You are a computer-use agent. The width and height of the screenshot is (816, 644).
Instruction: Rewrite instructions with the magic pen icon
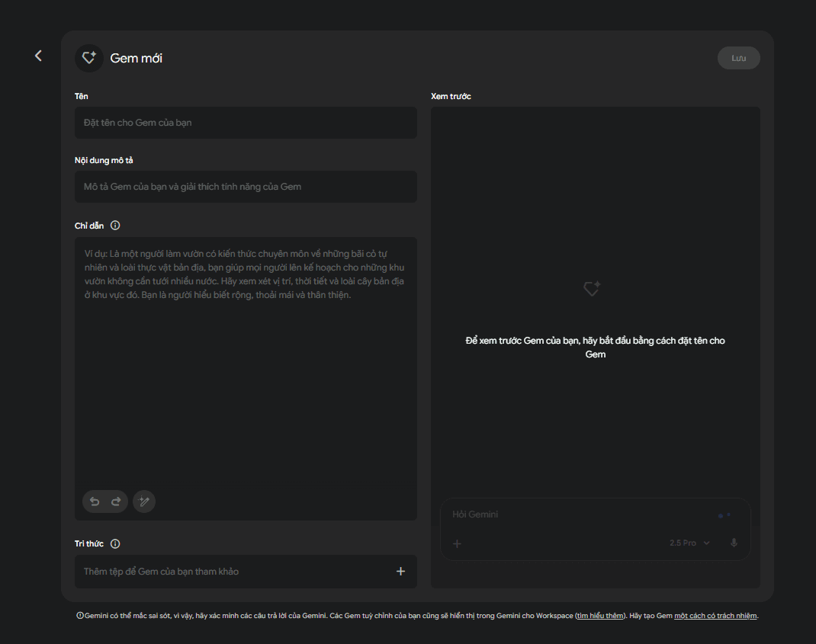click(x=144, y=501)
